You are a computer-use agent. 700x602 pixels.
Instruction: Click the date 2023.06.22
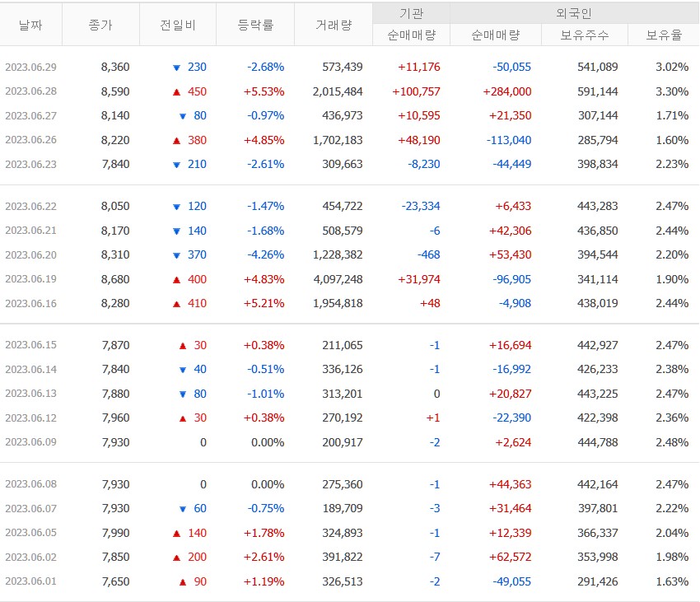click(30, 207)
